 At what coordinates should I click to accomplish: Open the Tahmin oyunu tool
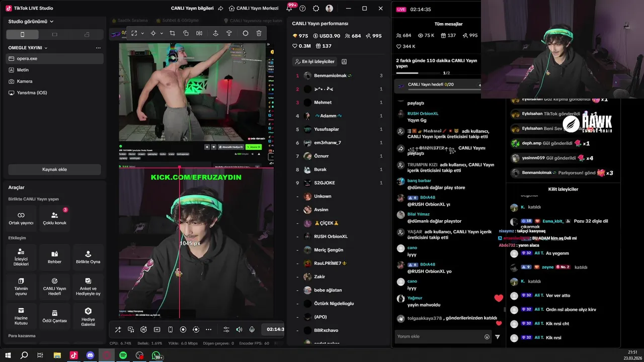click(x=21, y=287)
